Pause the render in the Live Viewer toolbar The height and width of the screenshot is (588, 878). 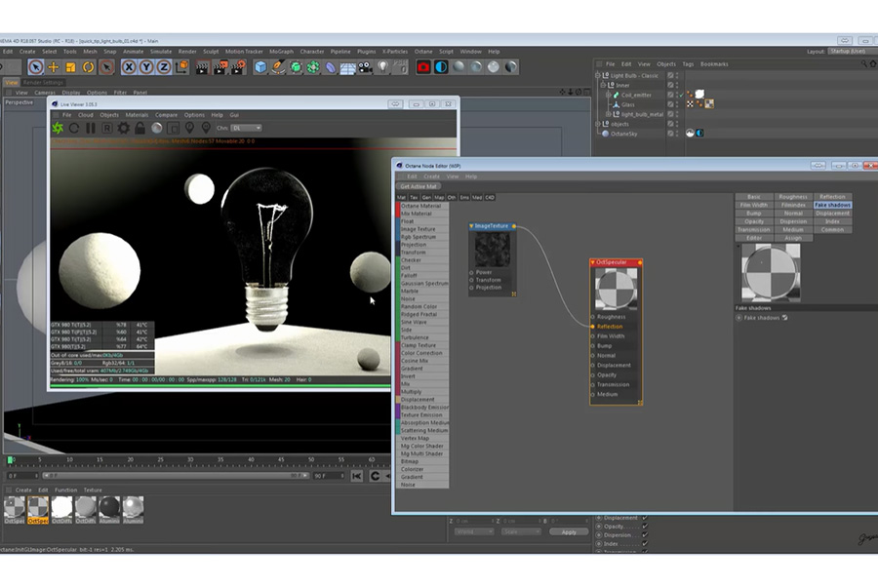coord(90,128)
